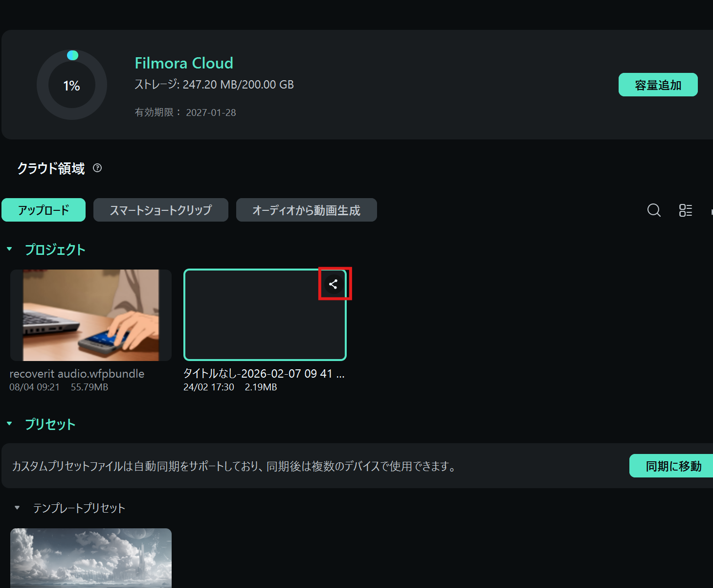Click the 08/04 09:21 date text
This screenshot has height=588, width=713.
point(34,387)
